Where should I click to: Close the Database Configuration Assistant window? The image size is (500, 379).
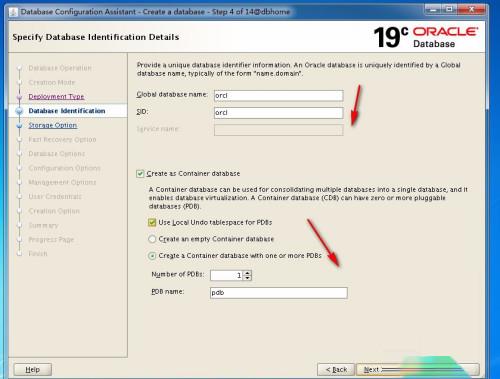point(471,9)
